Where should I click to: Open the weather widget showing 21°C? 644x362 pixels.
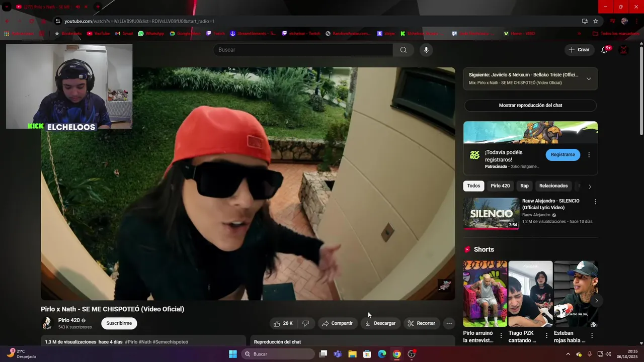tap(20, 354)
